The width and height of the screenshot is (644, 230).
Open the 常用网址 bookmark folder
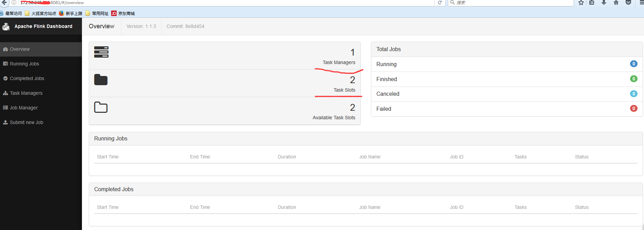[97, 13]
